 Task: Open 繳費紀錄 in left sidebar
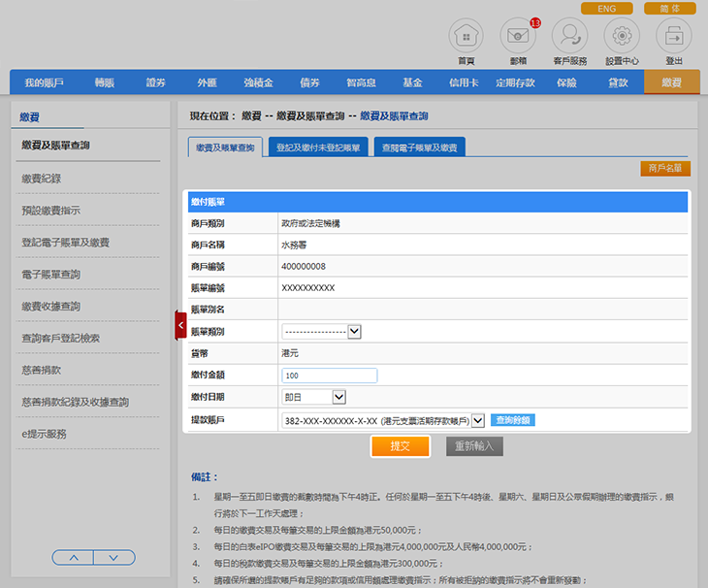tap(42, 179)
